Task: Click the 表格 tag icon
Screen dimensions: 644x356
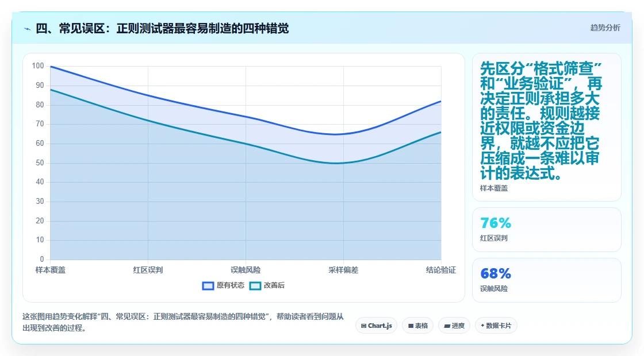Action: coord(411,326)
